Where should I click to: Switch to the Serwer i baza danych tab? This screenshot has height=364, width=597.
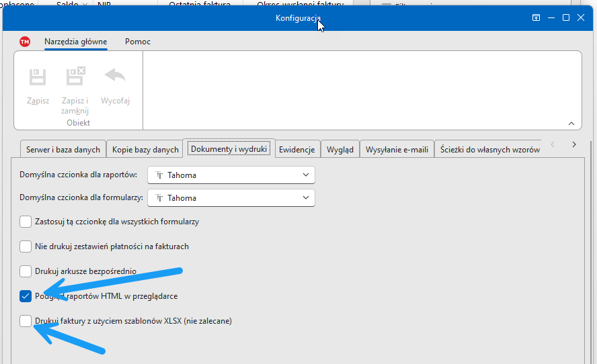pyautogui.click(x=63, y=150)
